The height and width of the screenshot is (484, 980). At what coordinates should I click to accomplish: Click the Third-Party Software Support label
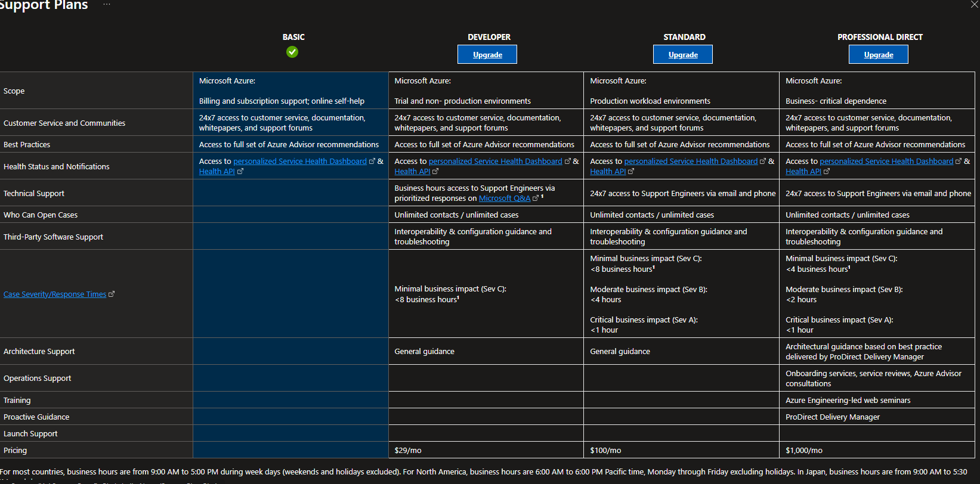[x=54, y=237]
